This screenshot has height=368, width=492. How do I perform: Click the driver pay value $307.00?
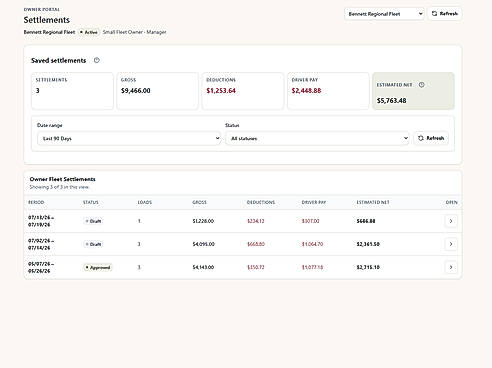(310, 221)
